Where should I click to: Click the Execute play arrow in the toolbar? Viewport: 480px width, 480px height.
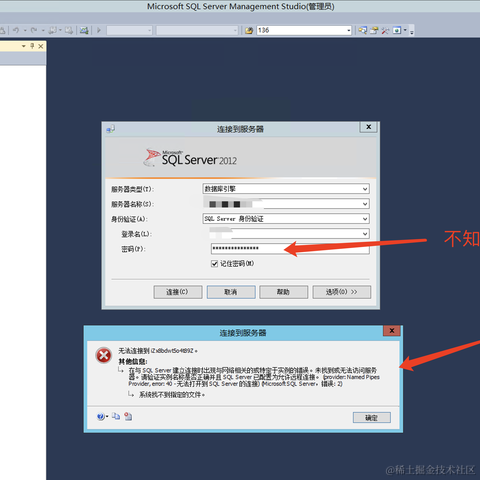click(99, 30)
